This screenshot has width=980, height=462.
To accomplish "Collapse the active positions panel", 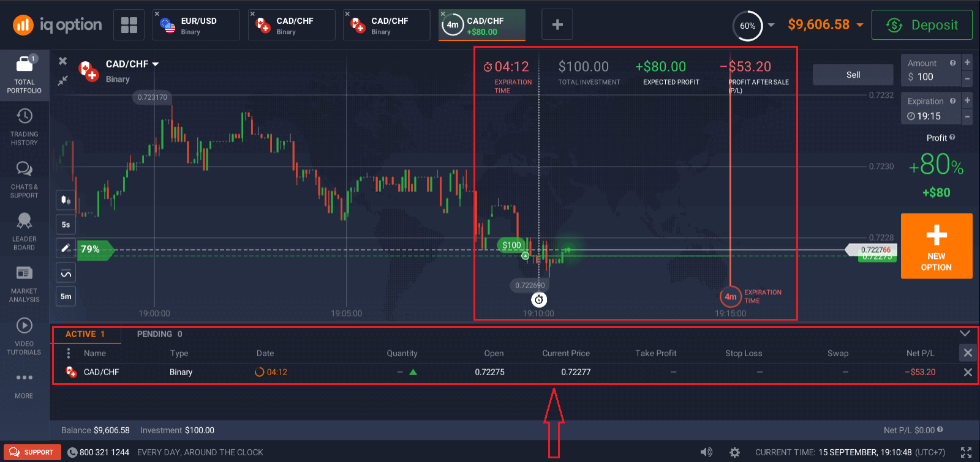I will tap(965, 333).
